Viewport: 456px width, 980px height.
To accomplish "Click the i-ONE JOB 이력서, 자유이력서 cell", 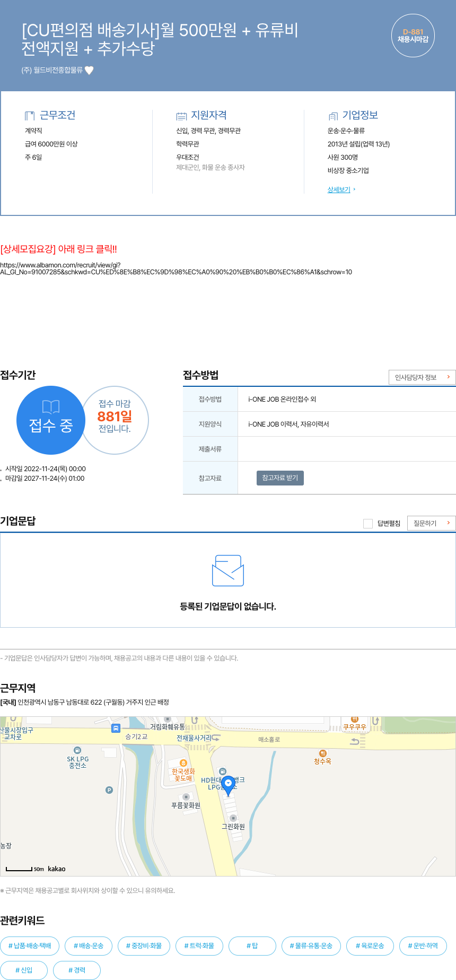I will pos(288,424).
